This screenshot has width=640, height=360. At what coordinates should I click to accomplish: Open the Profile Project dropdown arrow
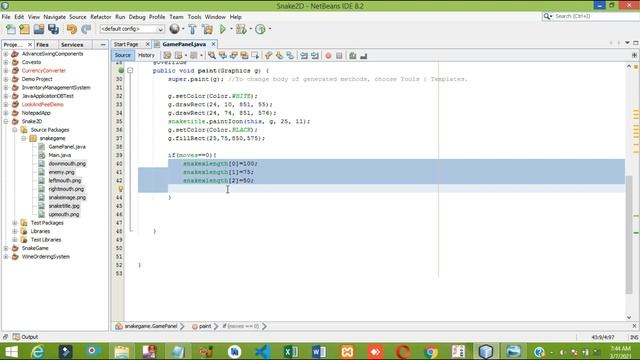[270, 29]
